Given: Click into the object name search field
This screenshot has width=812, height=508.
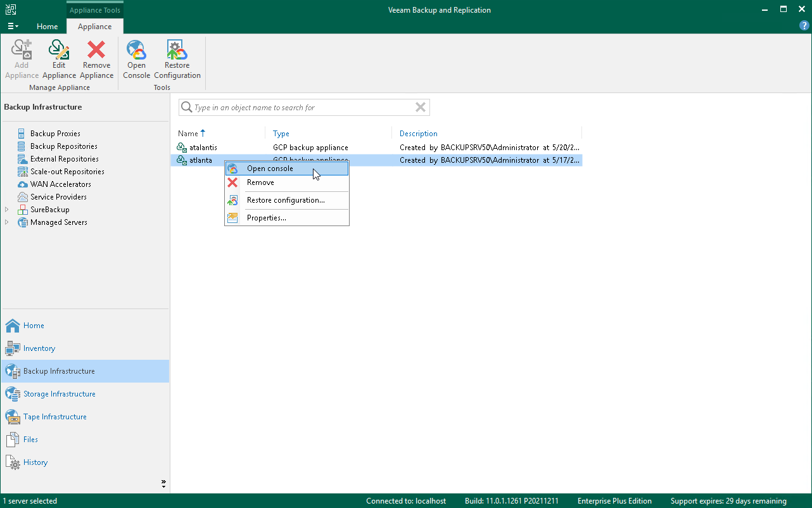Looking at the screenshot, I should tap(304, 108).
